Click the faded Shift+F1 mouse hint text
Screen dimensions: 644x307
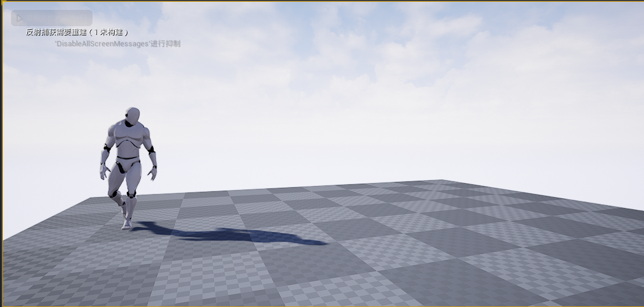click(57, 18)
